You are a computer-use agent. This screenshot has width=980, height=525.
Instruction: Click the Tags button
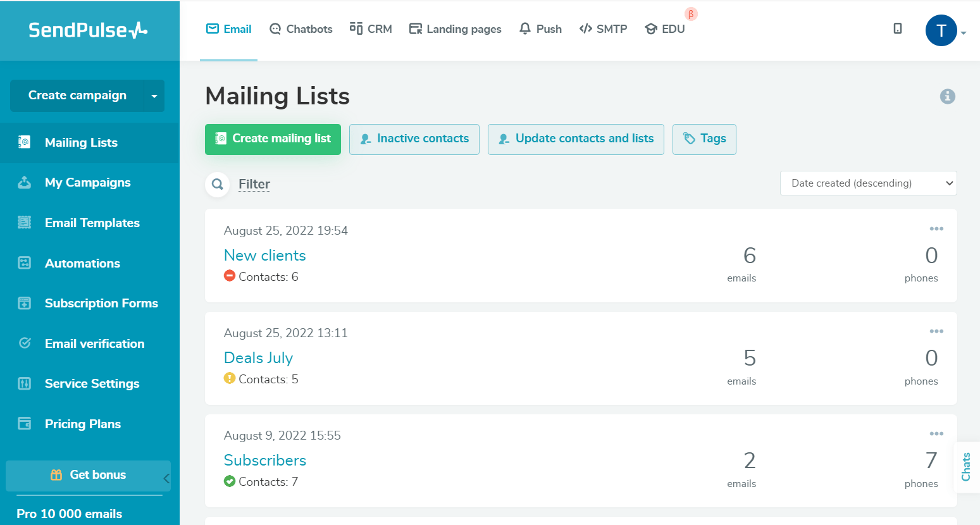(704, 139)
